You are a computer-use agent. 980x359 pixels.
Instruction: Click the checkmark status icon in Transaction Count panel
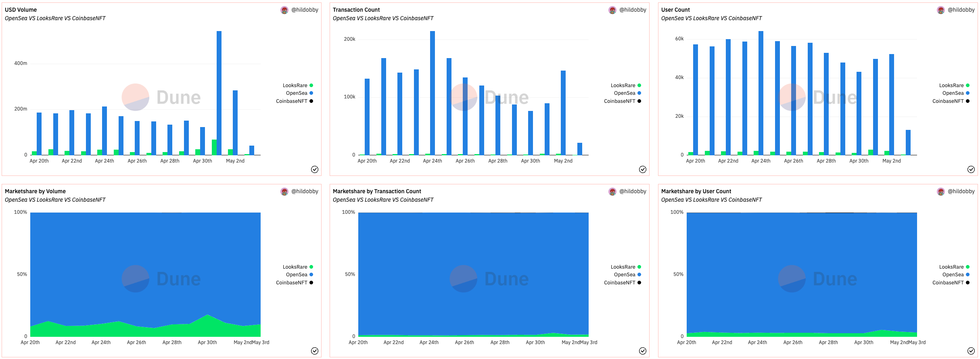(643, 169)
